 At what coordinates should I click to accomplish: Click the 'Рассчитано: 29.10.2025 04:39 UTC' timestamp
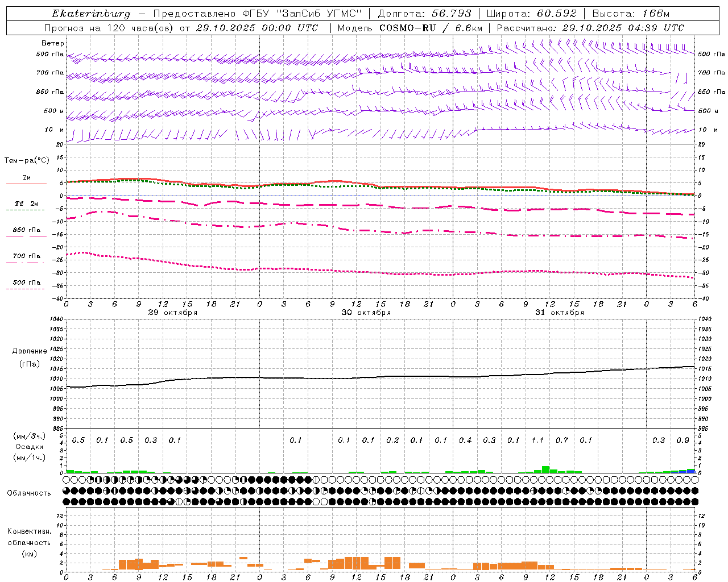(590, 28)
